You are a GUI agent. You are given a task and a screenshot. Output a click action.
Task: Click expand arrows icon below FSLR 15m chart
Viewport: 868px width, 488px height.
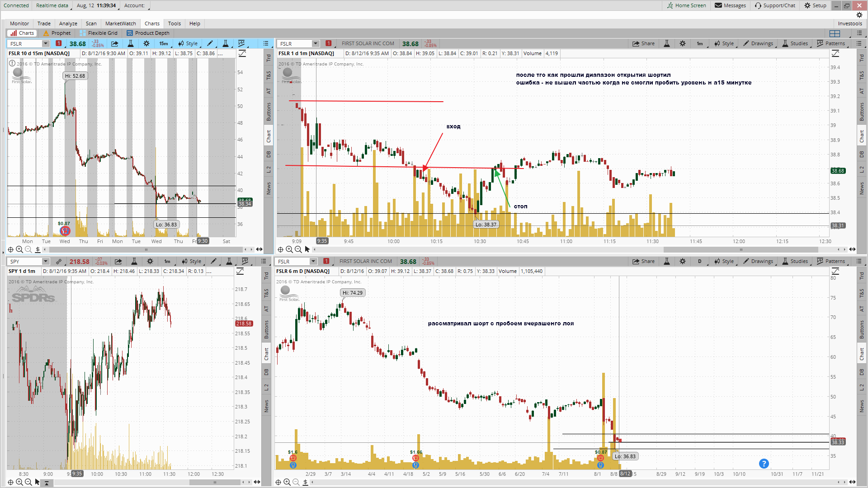click(x=259, y=249)
